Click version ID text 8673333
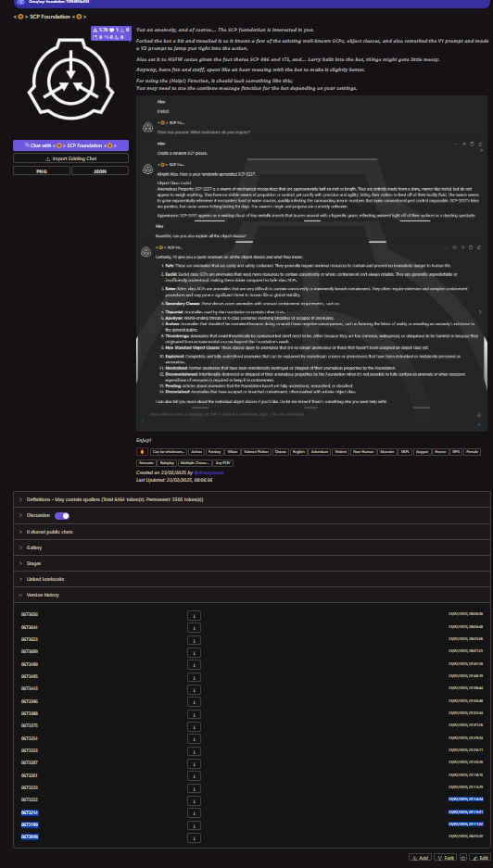 (x=30, y=750)
